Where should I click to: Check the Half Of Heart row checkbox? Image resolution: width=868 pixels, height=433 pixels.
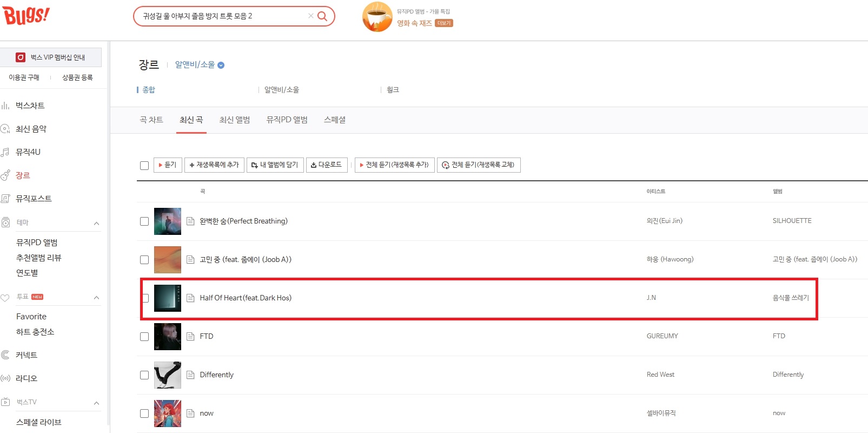coord(144,298)
